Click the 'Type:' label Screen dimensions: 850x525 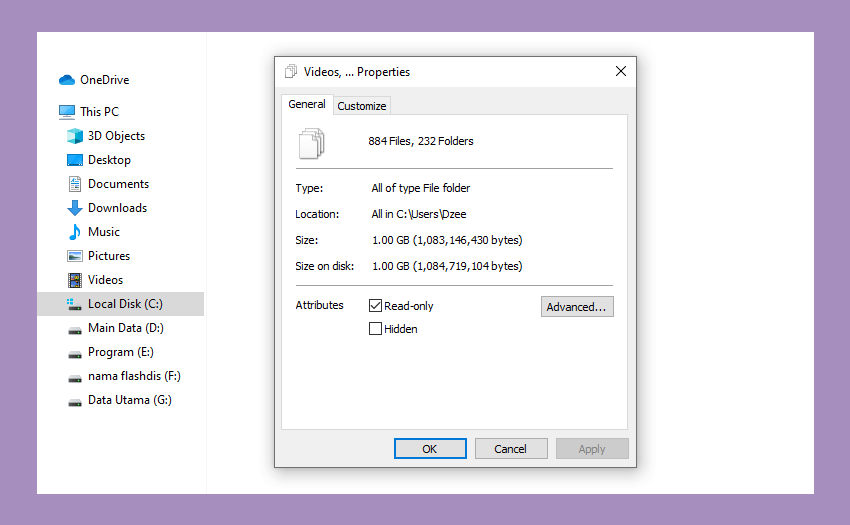point(309,188)
